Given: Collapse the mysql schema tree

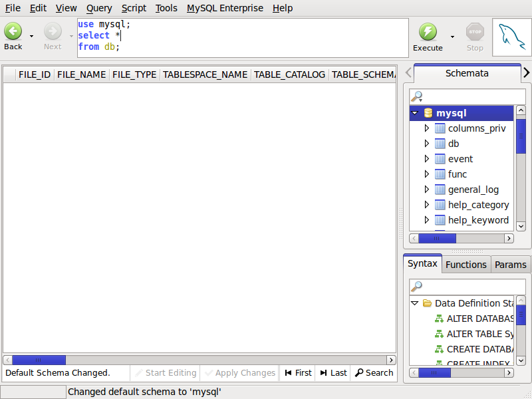Looking at the screenshot, I should coord(415,113).
